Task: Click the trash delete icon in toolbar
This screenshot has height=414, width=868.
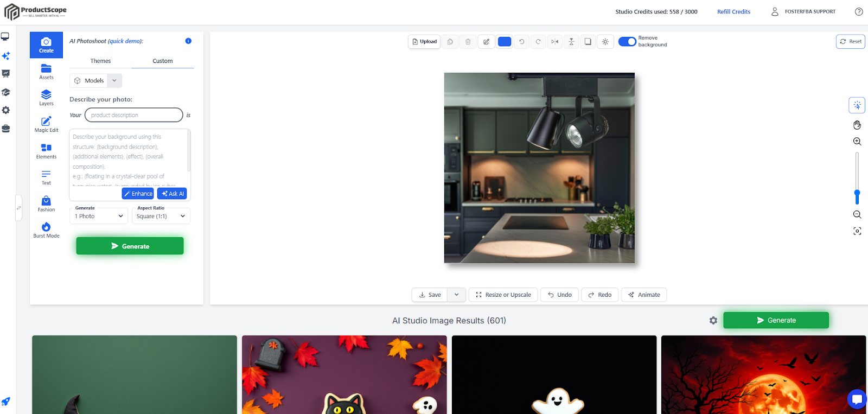Action: pos(468,42)
